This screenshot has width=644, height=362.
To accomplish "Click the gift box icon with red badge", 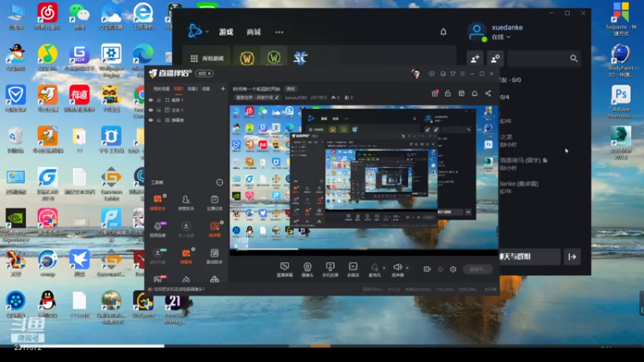I will point(435,93).
